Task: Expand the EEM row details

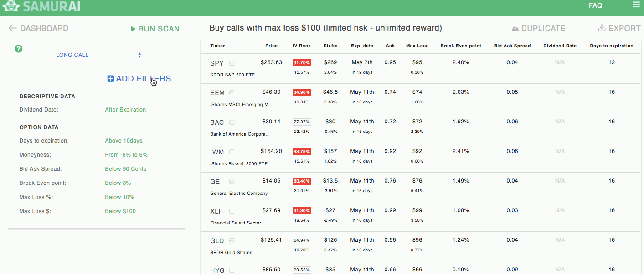Action: (x=232, y=92)
